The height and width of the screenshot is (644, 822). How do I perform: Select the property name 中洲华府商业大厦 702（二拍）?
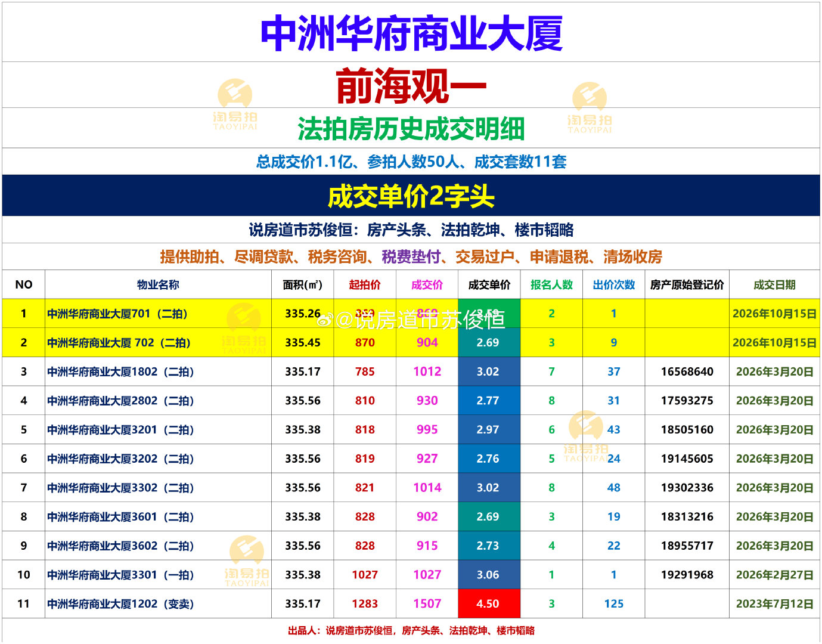(119, 343)
